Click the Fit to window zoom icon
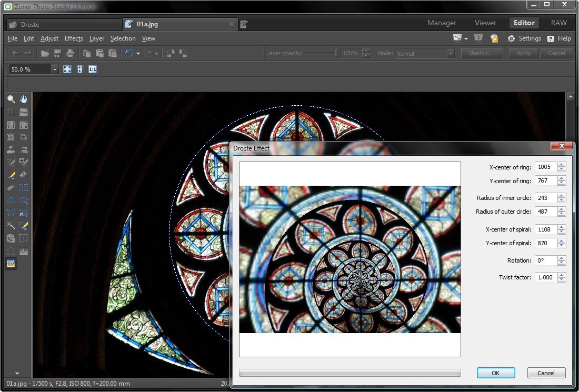This screenshot has height=392, width=579. click(67, 69)
